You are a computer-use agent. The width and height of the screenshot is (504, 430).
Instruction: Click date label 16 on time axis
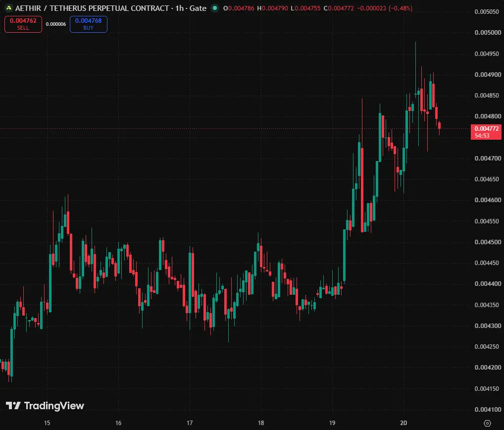pos(118,423)
